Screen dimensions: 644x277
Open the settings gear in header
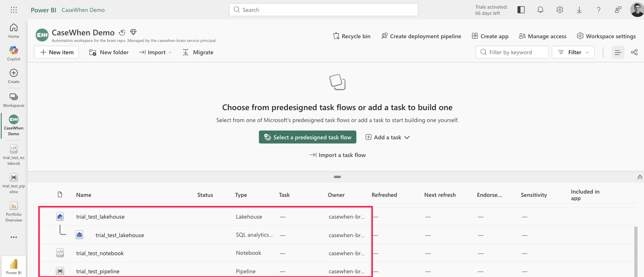pos(559,10)
